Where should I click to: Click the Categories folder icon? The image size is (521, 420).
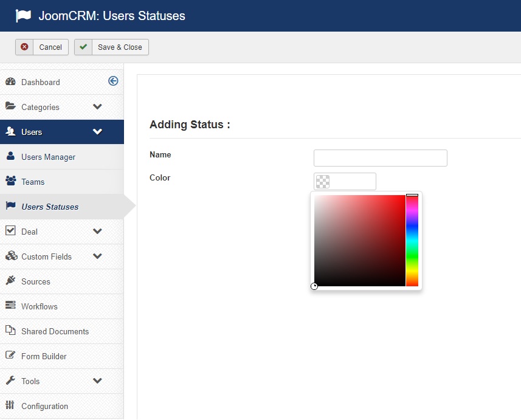[10, 106]
